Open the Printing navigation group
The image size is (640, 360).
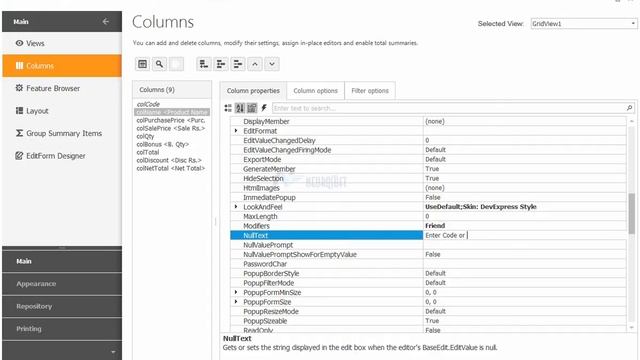click(62, 329)
